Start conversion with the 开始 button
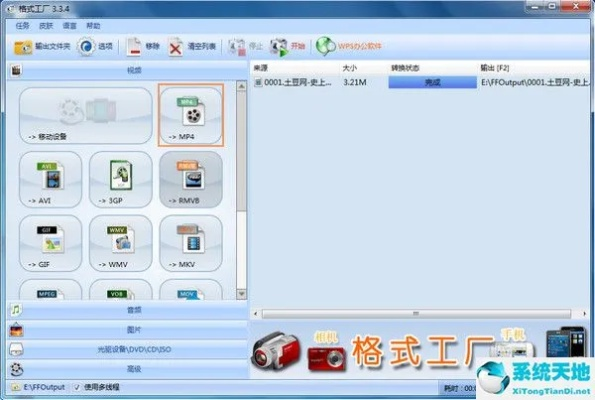The width and height of the screenshot is (595, 400). tap(287, 47)
